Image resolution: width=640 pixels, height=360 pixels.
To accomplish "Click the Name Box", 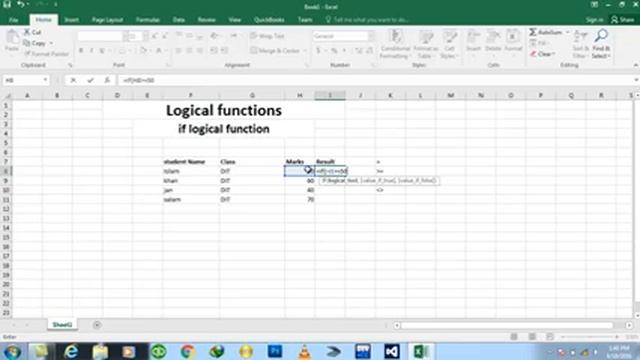I will pyautogui.click(x=25, y=80).
